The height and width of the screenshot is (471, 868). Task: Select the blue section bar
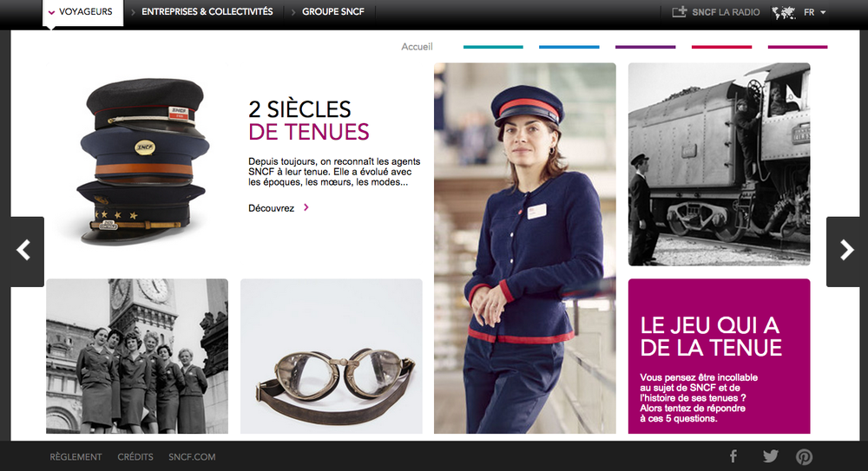[569, 47]
